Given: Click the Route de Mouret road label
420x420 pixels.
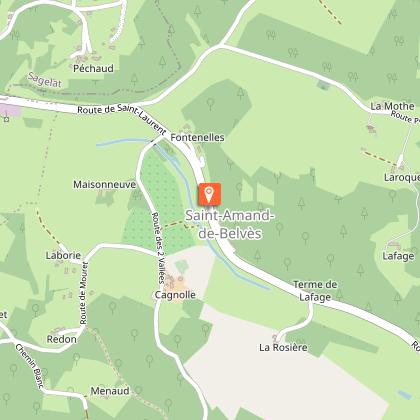Looking at the screenshot, I should coord(83,293).
